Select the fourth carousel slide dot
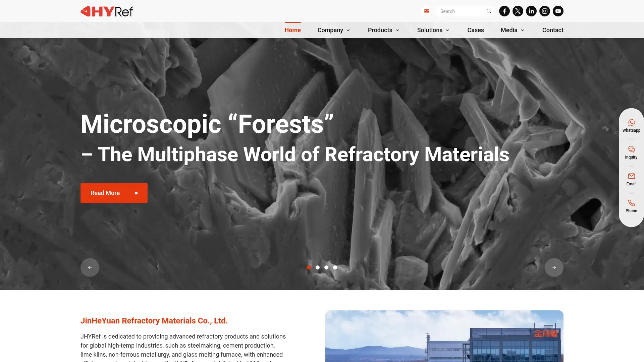The height and width of the screenshot is (362, 644). click(x=335, y=267)
